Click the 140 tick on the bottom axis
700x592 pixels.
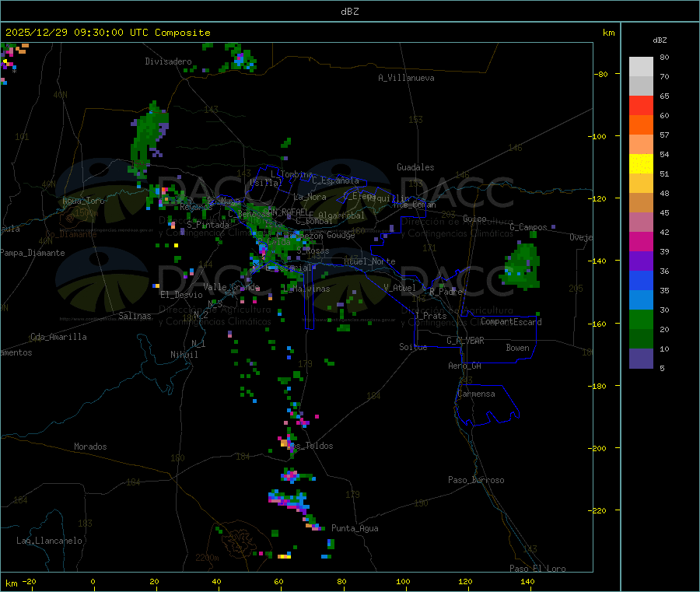point(527,581)
